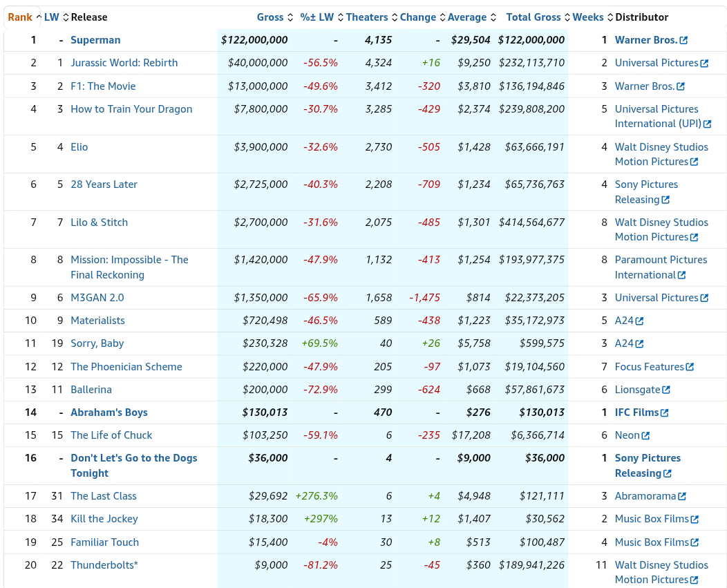
Task: Open Lilo & Stitch release link
Action: pos(100,222)
